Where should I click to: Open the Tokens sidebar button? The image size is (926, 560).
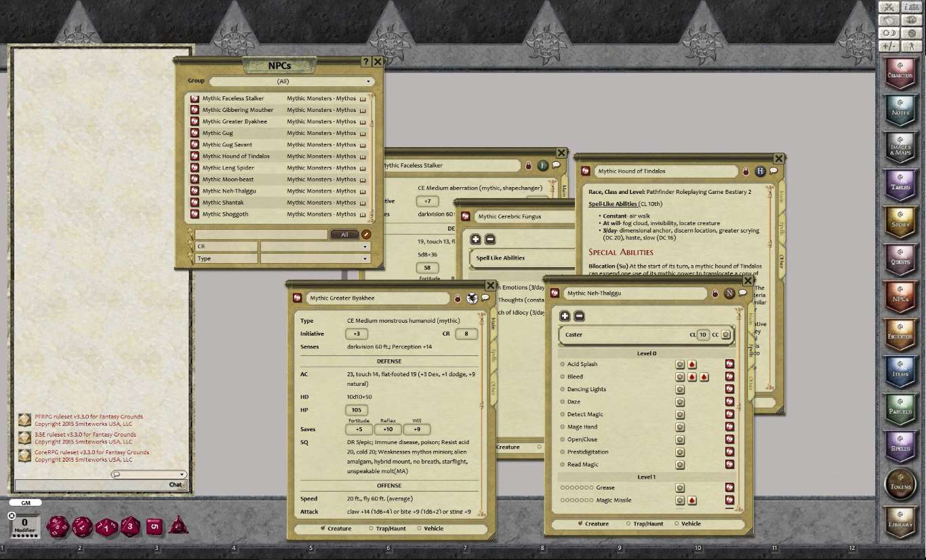pyautogui.click(x=900, y=484)
